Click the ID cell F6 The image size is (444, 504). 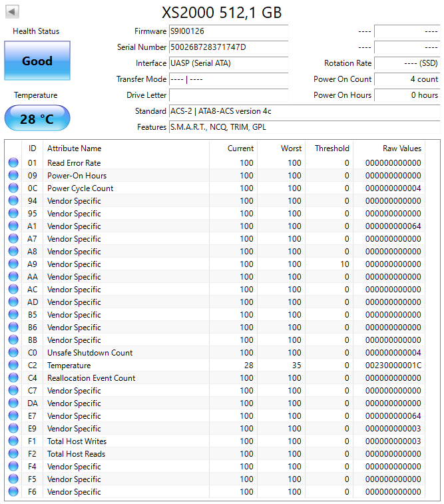(32, 492)
